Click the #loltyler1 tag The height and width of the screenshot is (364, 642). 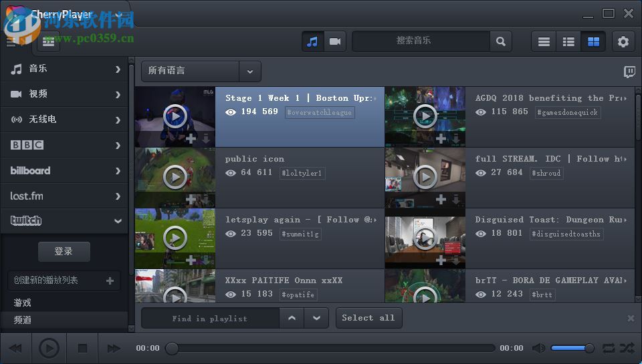tap(302, 173)
